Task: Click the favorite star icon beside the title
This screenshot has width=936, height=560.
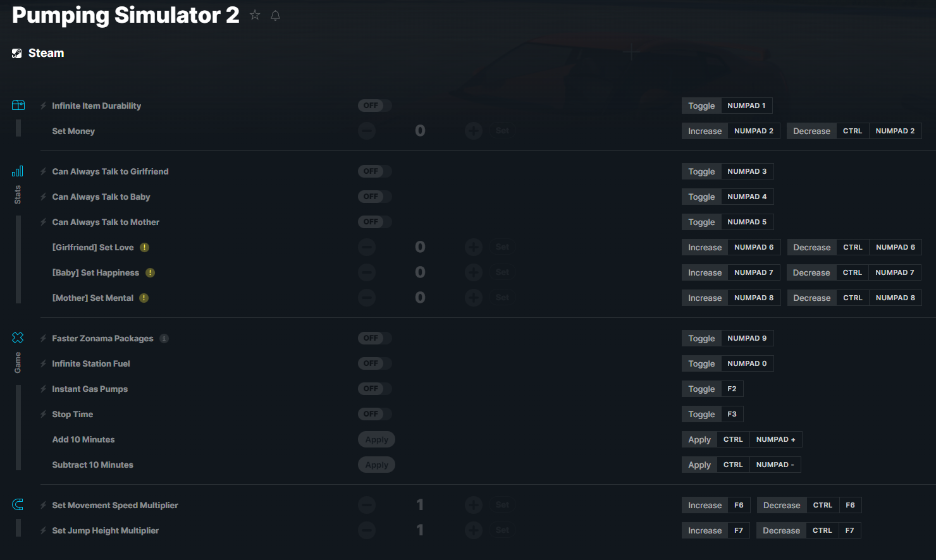Action: [x=255, y=15]
